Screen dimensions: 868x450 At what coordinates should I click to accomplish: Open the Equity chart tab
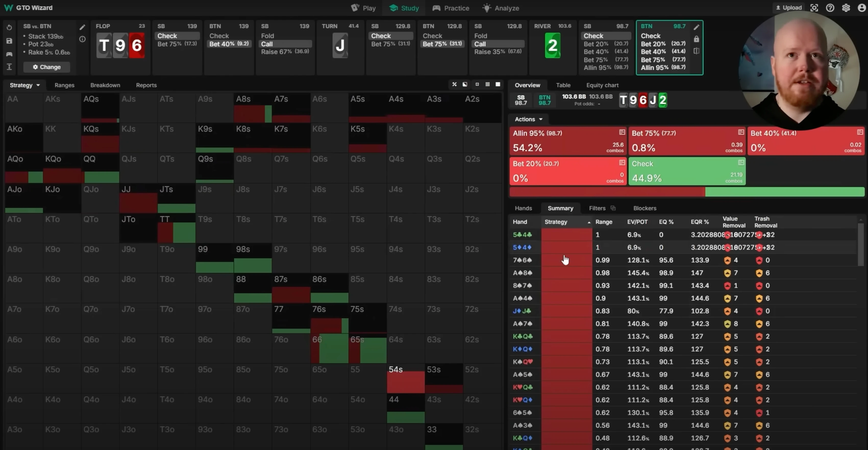click(x=602, y=85)
